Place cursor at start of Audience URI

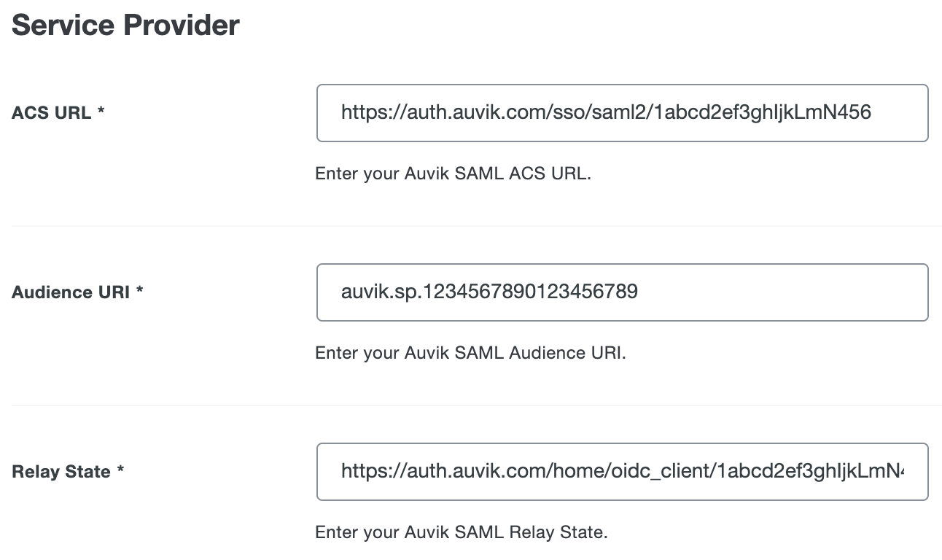341,292
